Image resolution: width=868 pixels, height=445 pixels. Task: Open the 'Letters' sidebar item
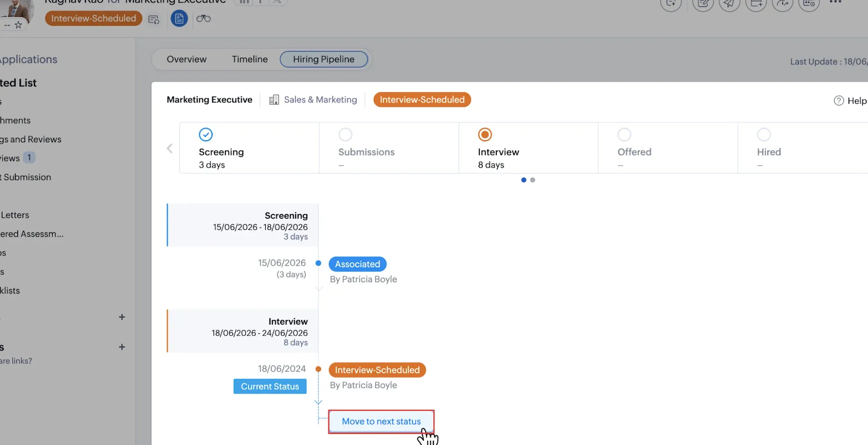[15, 215]
